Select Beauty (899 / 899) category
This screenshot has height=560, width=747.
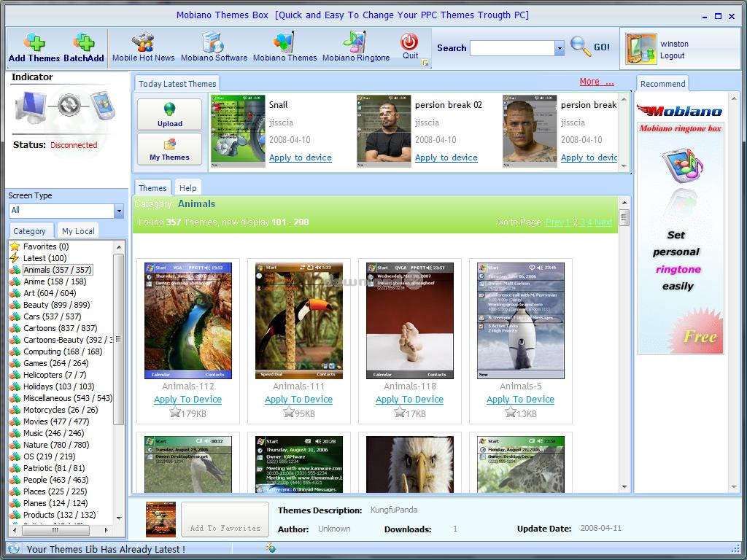pos(57,305)
